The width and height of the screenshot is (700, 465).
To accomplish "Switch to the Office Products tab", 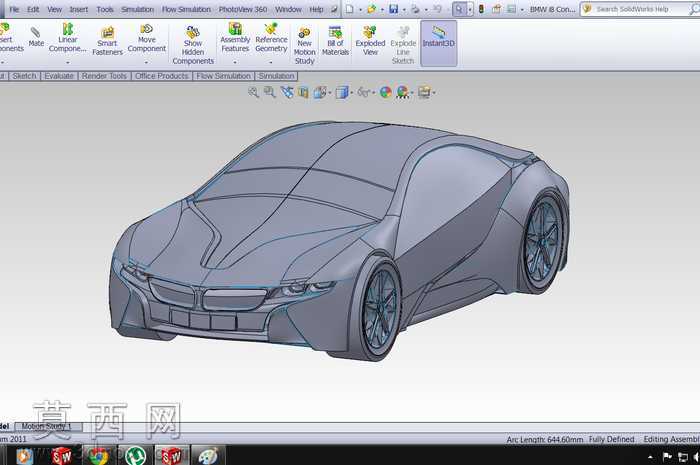I will [x=162, y=76].
